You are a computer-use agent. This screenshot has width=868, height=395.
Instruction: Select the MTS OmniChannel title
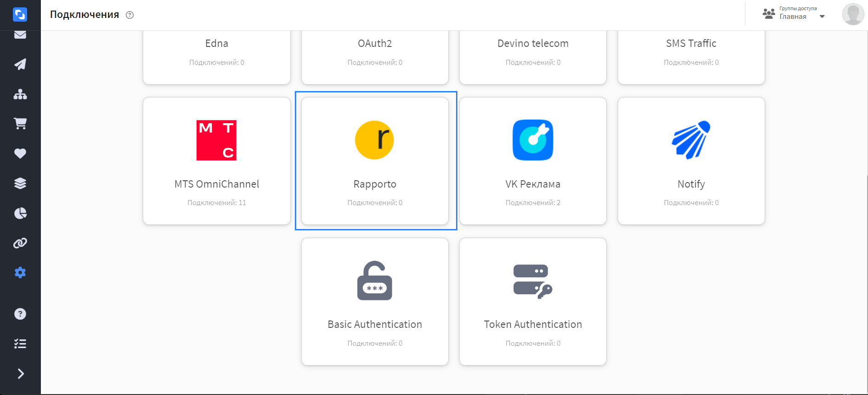tap(217, 184)
